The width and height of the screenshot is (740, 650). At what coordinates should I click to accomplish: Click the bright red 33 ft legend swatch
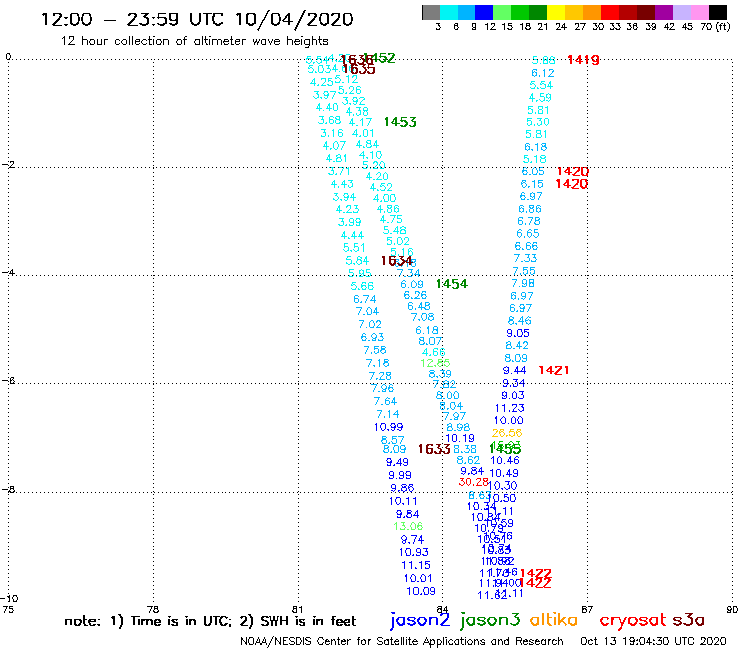point(610,12)
